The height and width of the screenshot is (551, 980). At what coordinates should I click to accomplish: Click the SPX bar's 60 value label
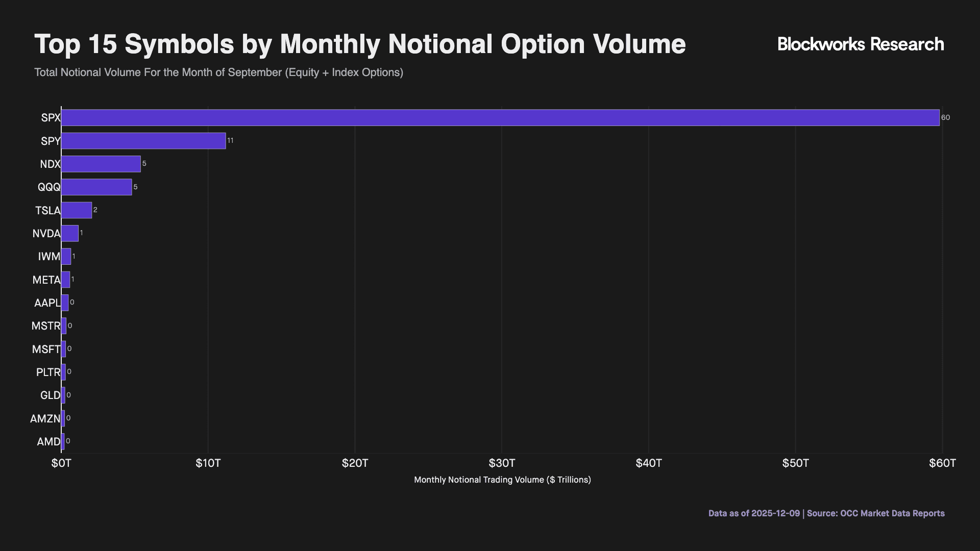click(945, 118)
